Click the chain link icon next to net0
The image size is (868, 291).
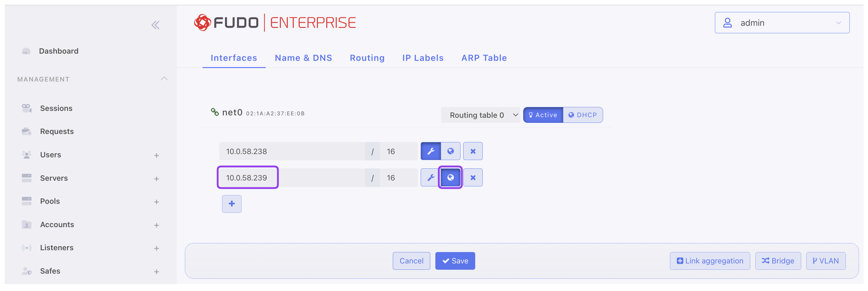[215, 111]
